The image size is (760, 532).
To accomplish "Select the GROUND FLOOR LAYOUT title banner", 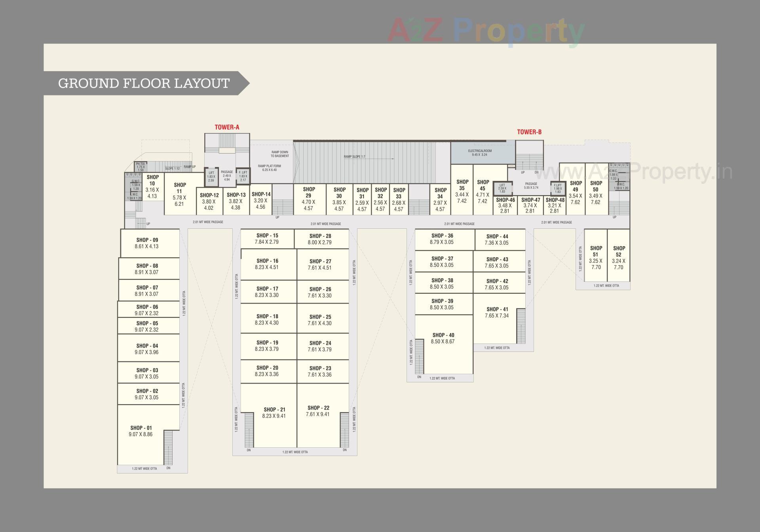I will 144,83.
